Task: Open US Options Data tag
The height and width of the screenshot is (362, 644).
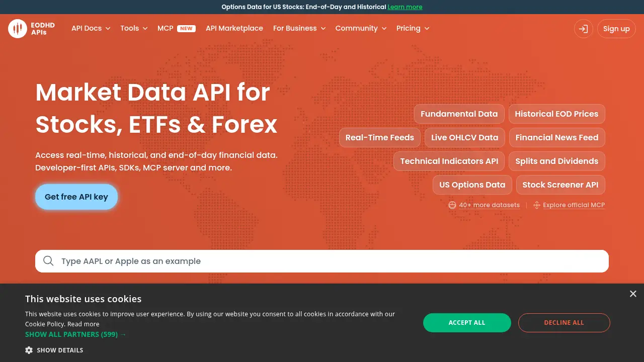Action: click(x=472, y=185)
